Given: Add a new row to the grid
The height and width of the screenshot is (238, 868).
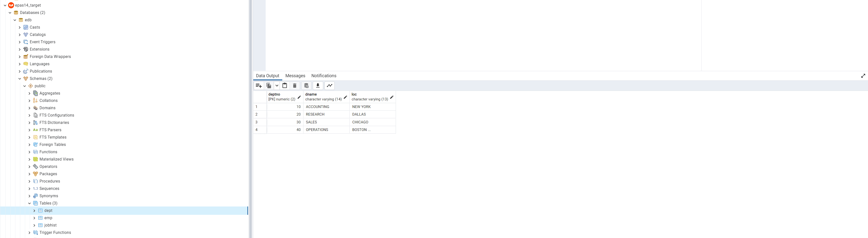Looking at the screenshot, I should [x=259, y=86].
